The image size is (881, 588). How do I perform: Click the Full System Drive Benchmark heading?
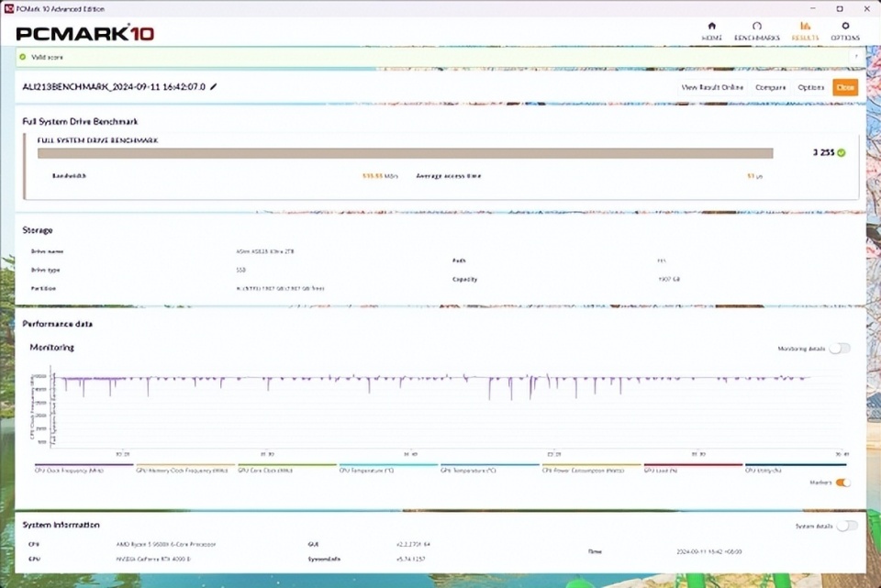[80, 121]
